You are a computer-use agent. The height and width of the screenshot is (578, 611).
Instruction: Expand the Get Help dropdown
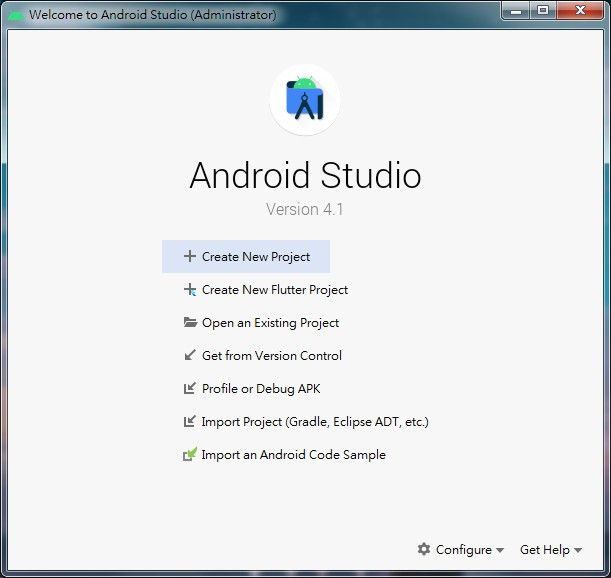551,550
